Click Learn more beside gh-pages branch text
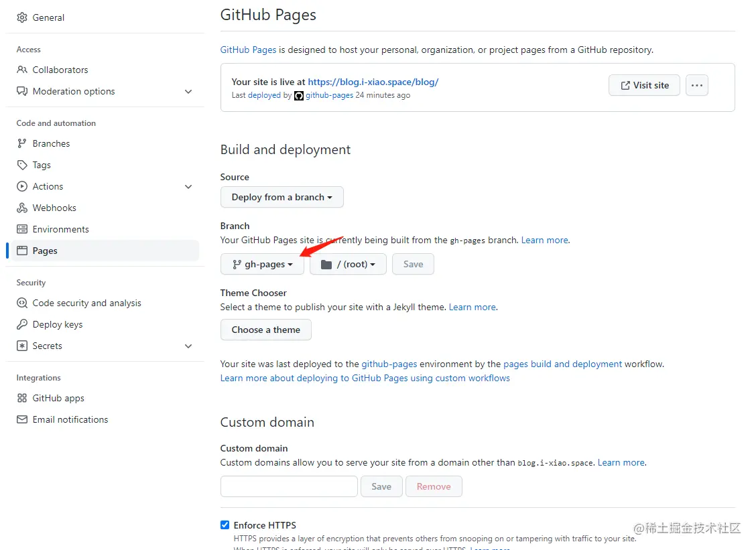The width and height of the screenshot is (756, 550). [x=544, y=240]
